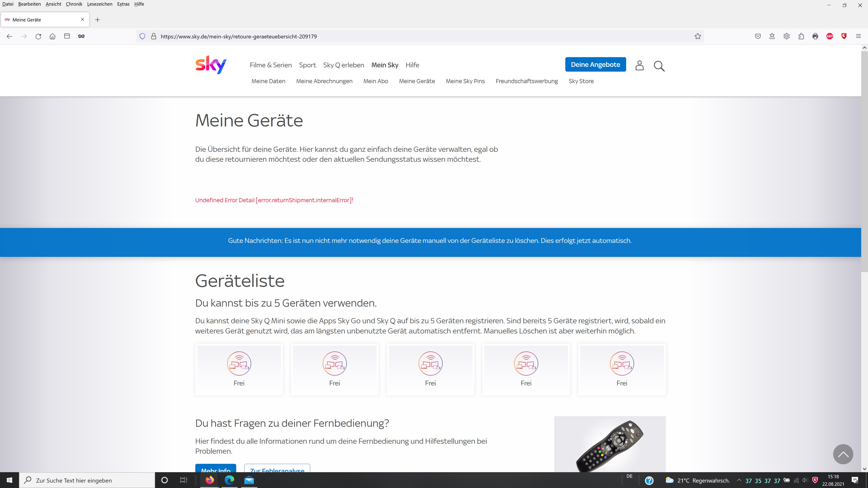Click the Mein Sky navigation item
868x488 pixels.
pos(385,65)
